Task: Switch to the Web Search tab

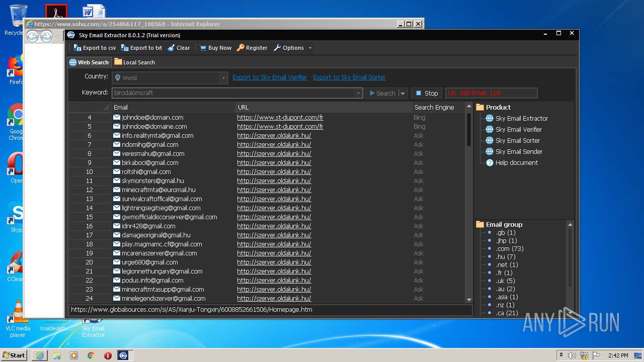Action: pyautogui.click(x=89, y=62)
